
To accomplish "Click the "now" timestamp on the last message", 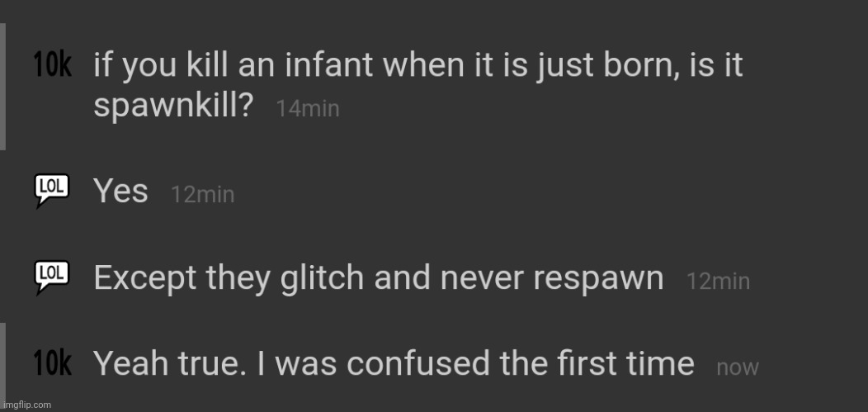I will [x=737, y=367].
